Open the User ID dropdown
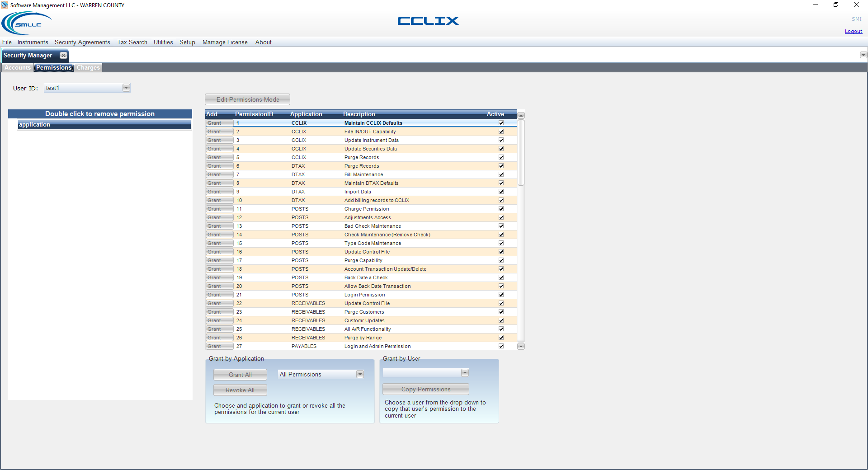The image size is (868, 470). coord(126,88)
